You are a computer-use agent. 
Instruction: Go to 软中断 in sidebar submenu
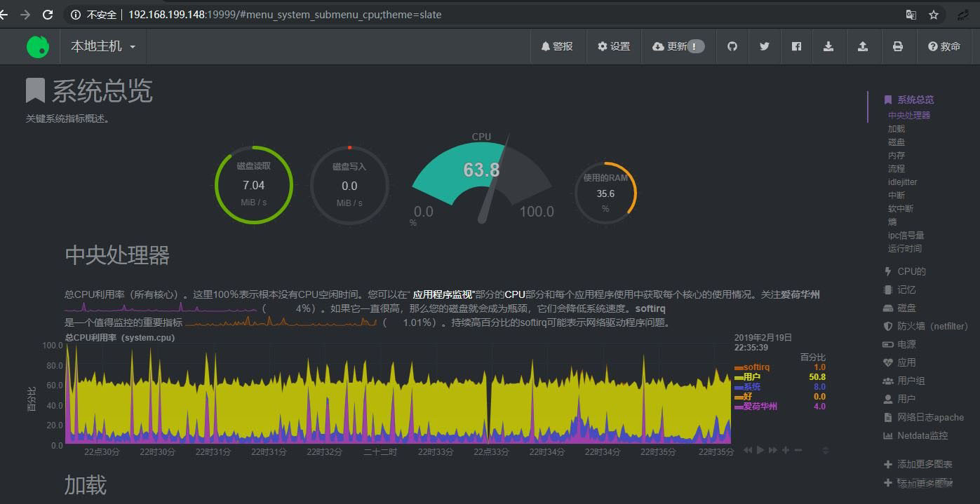pos(901,208)
